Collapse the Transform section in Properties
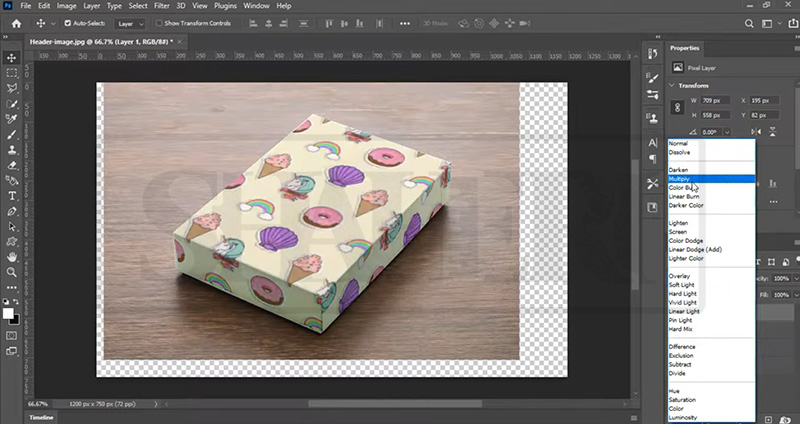This screenshot has height=424, width=800. click(x=672, y=85)
